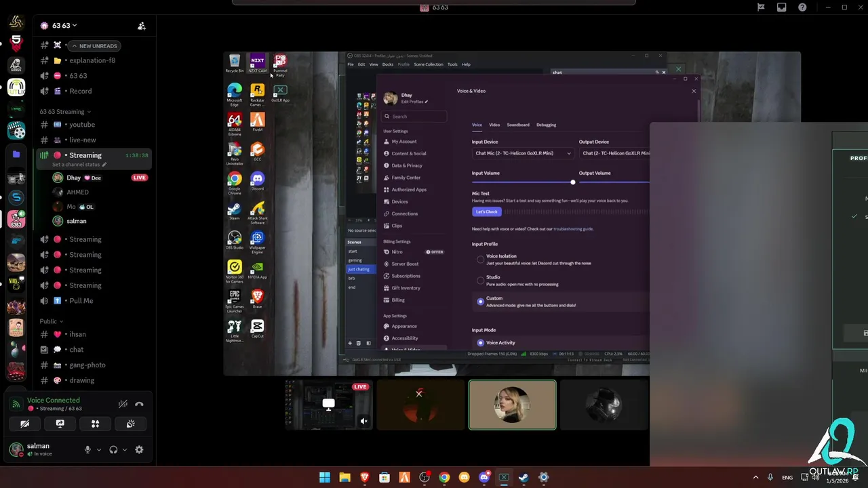
Task: Select just chating scene in OBS
Action: click(359, 269)
